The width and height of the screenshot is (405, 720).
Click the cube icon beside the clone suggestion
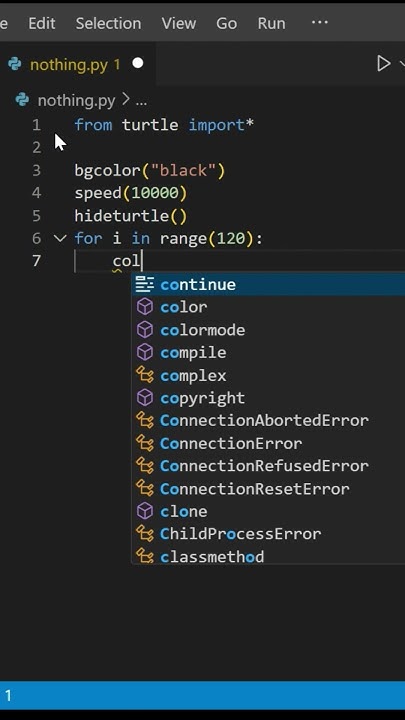click(145, 511)
